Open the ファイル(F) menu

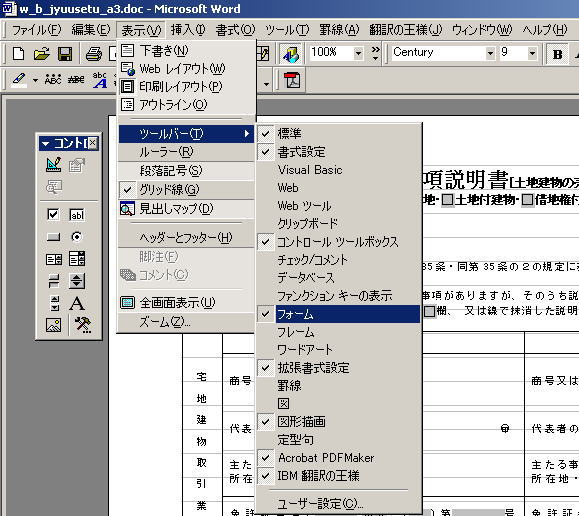coord(37,30)
